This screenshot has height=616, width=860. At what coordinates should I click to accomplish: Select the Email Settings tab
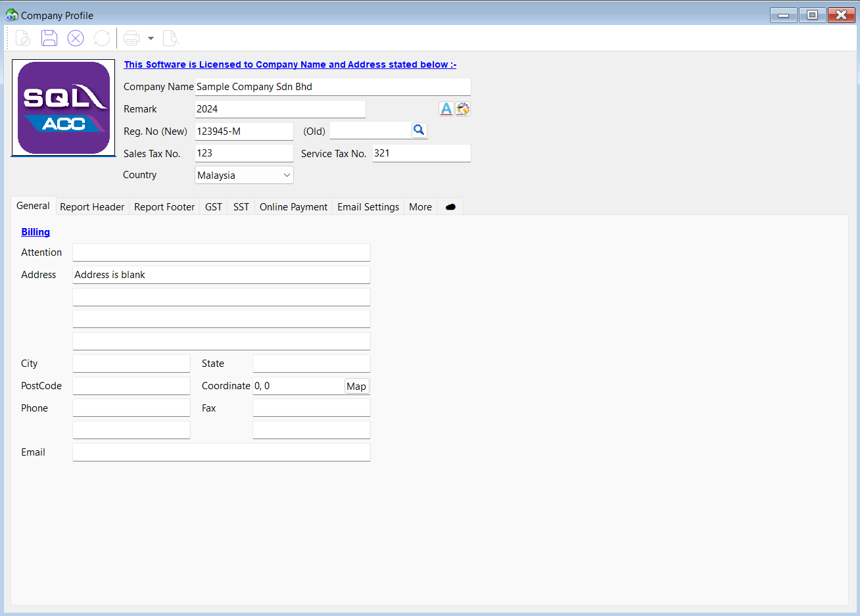tap(368, 207)
